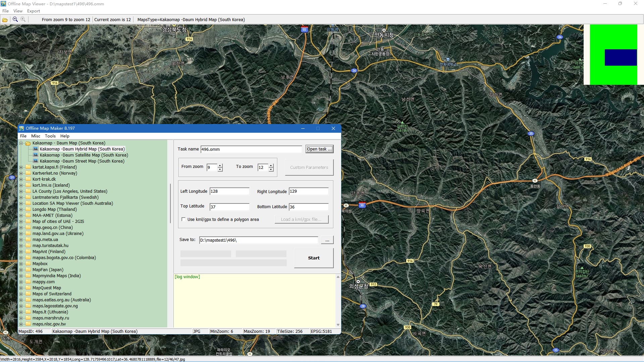Click the map tree vertical scrollbar

170,203
